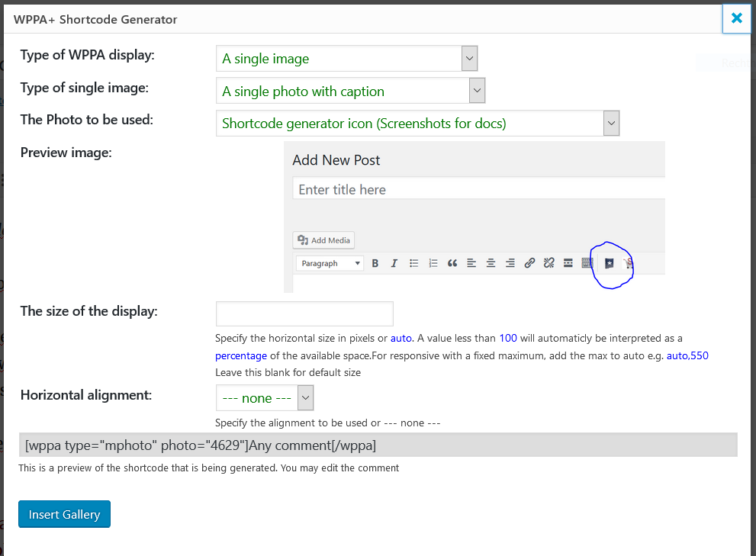
Task: Click the toolbar toggle keyboard icon in preview
Action: coord(587,263)
